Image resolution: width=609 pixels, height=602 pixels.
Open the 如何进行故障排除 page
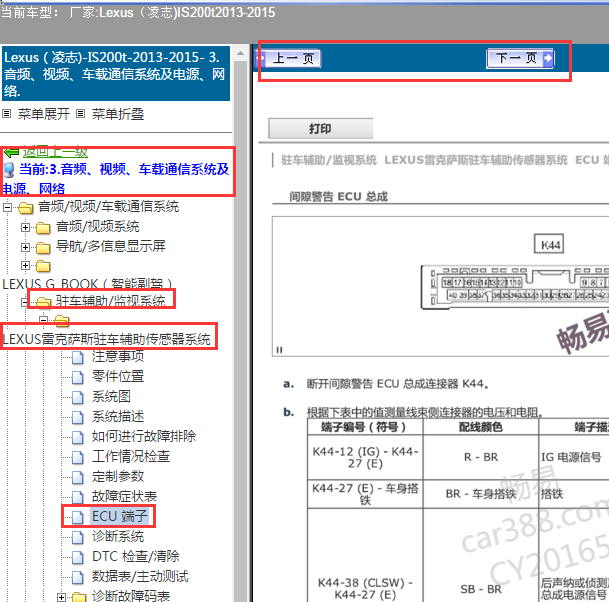[x=144, y=436]
